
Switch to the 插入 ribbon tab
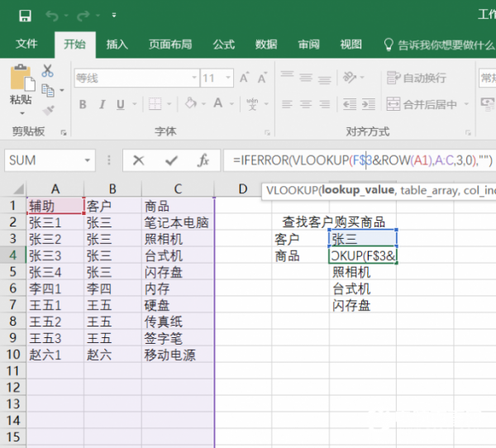click(x=117, y=45)
